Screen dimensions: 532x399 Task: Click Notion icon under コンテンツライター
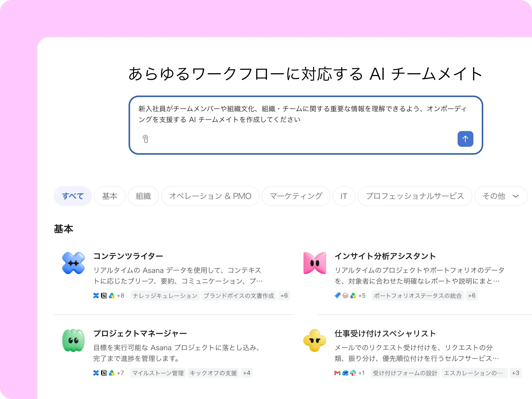(x=104, y=296)
